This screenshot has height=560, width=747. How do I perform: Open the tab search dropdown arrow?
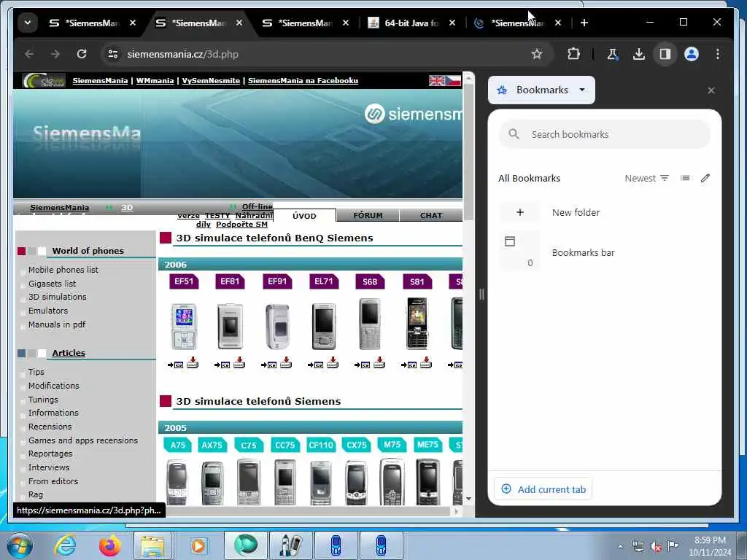(28, 23)
